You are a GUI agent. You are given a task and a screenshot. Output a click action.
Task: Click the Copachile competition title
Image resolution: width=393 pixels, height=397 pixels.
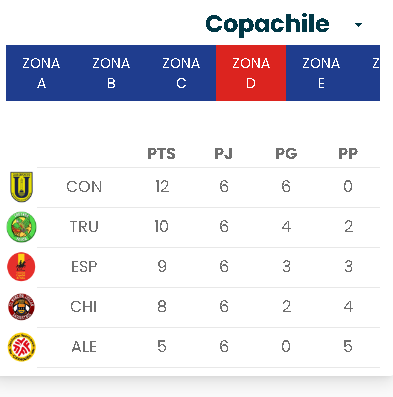[x=267, y=24]
